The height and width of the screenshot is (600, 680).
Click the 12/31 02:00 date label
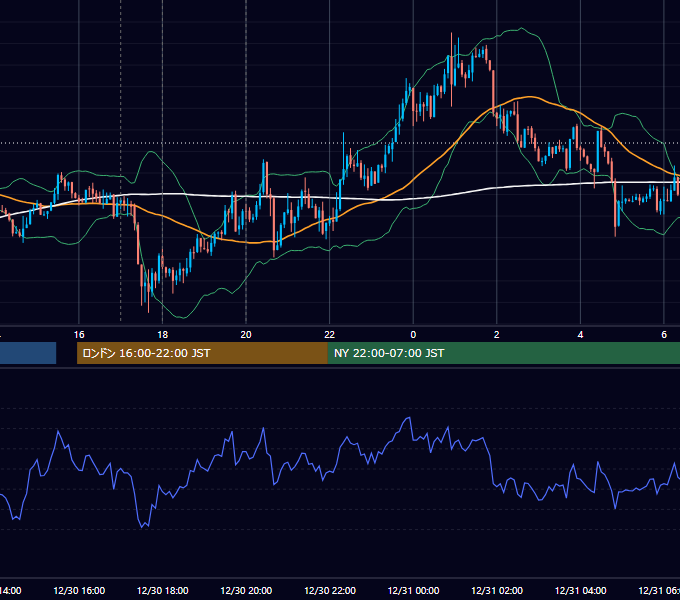click(497, 591)
